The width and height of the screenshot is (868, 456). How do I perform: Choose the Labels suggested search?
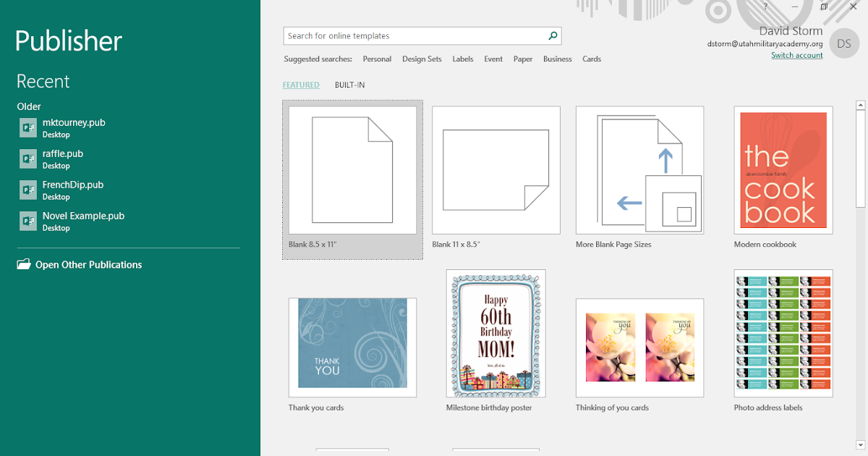(x=463, y=59)
